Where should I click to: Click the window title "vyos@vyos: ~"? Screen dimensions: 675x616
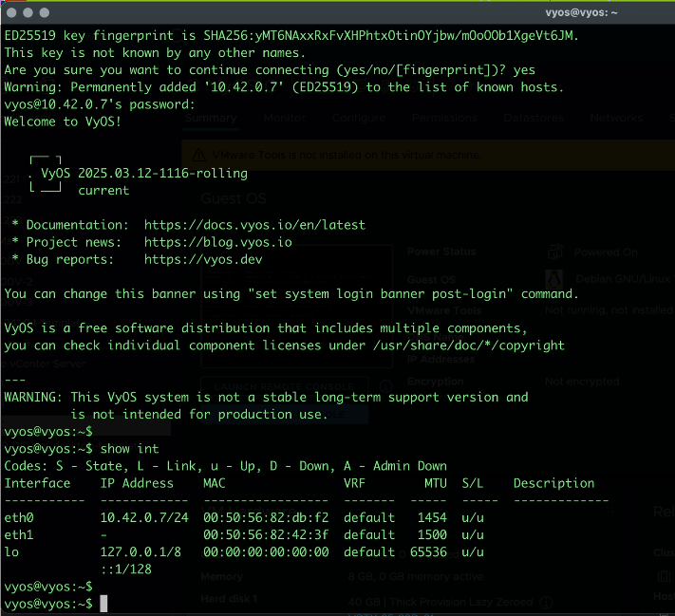coord(581,12)
